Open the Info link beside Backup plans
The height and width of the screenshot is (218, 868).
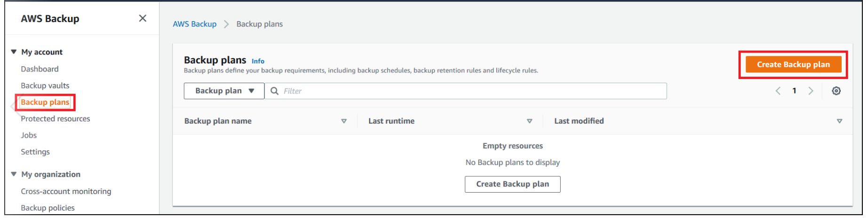point(258,61)
